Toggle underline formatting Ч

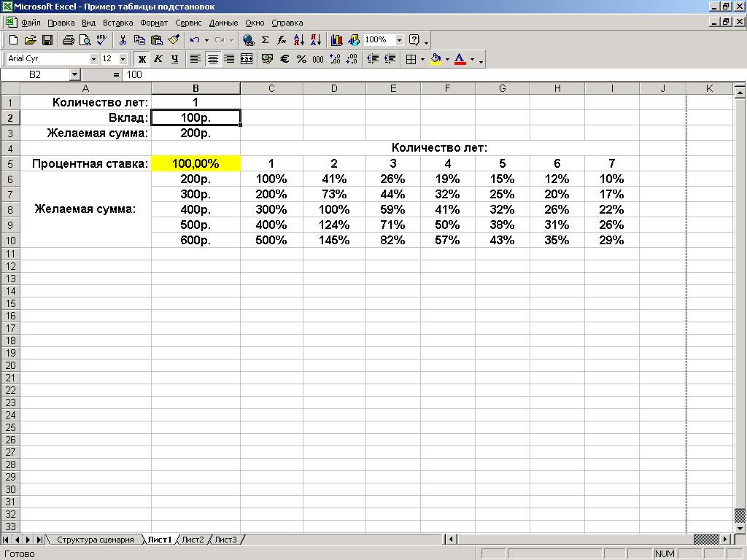tap(175, 59)
